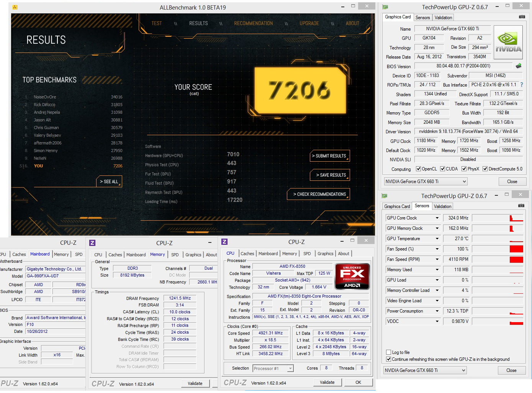This screenshot has height=393, width=532.
Task: Save BIOS using the chip icon beside BIOS Version
Action: [x=519, y=66]
